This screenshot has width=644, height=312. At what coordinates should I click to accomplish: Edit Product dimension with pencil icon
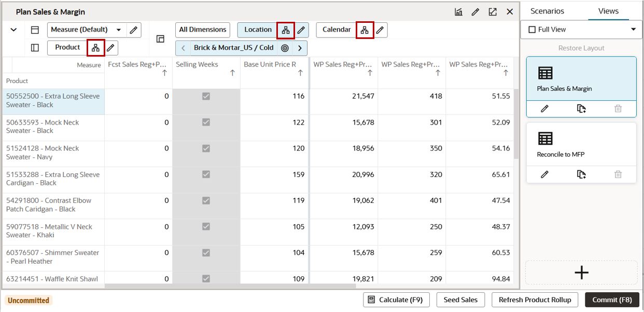pyautogui.click(x=111, y=48)
